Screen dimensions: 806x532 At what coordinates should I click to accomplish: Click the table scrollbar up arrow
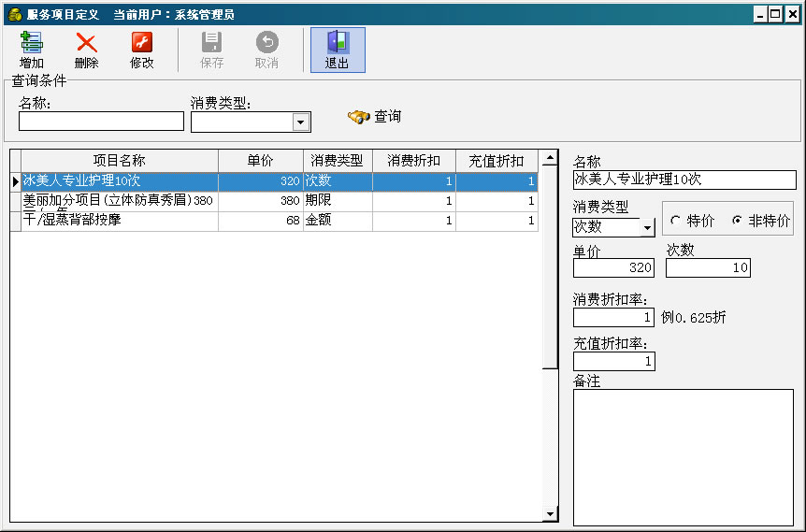pos(550,157)
